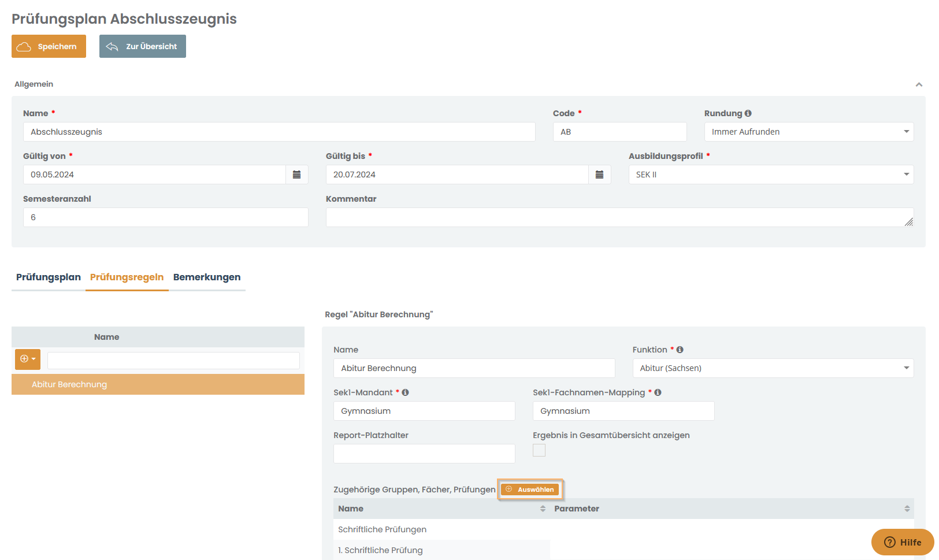939x560 pixels.
Task: Click the Semesteranzahl field
Action: point(166,217)
